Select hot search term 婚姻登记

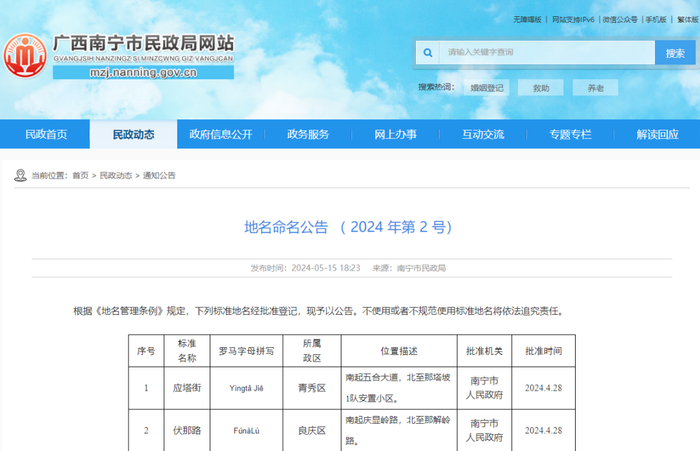click(487, 88)
